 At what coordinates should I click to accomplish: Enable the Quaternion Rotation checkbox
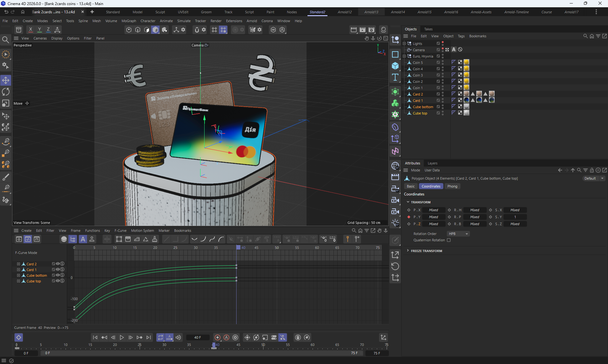click(x=449, y=240)
